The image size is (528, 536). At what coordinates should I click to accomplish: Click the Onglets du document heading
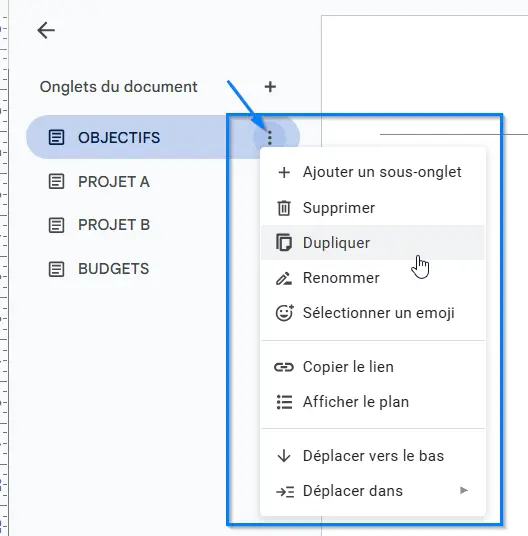(119, 87)
